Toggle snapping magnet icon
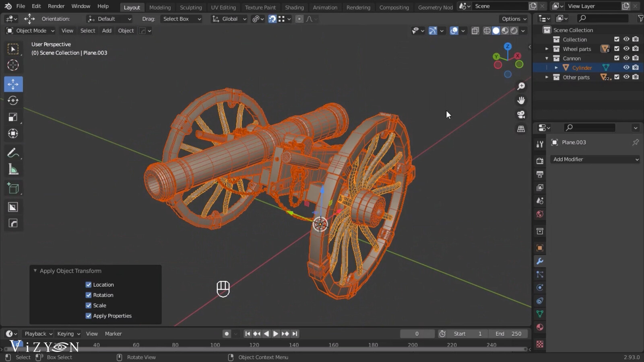 (x=272, y=19)
